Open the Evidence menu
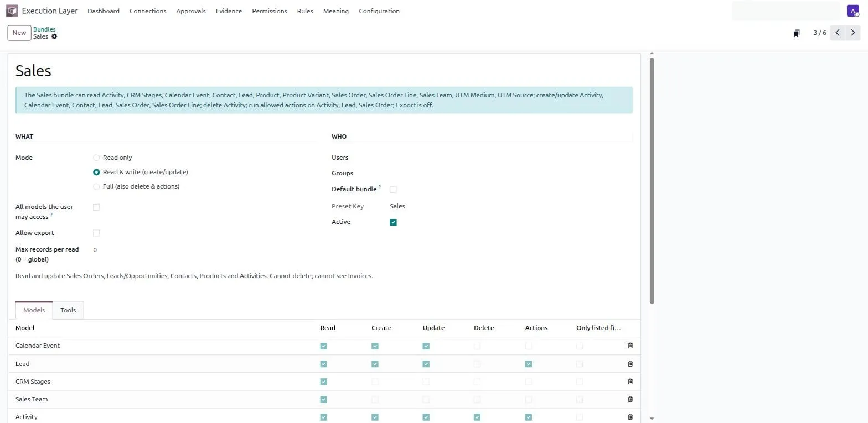Image resolution: width=868 pixels, height=423 pixels. 229,11
